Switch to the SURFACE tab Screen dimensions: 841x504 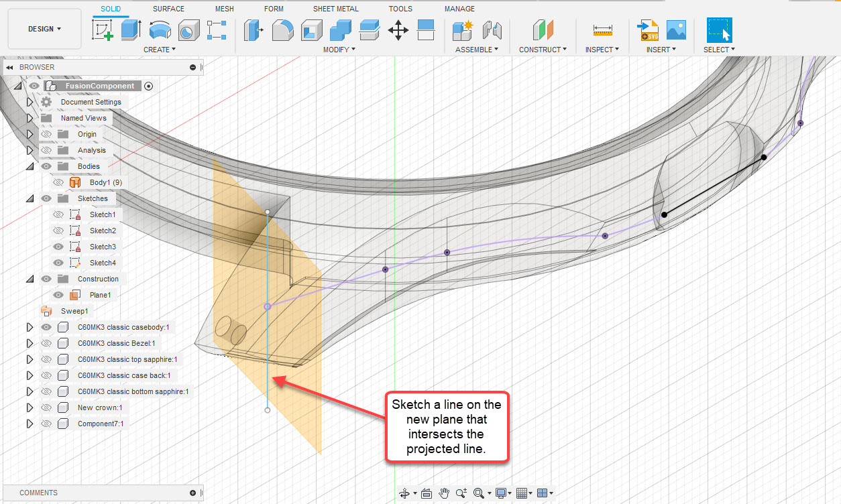point(168,8)
